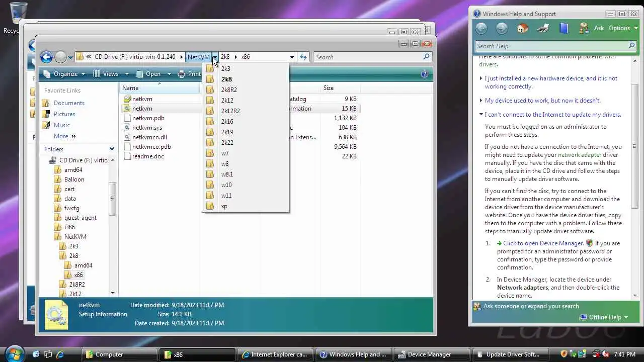Screen dimensions: 644x362
Task: Expand 'I just installed a new hardware device' topic
Action: 551,82
